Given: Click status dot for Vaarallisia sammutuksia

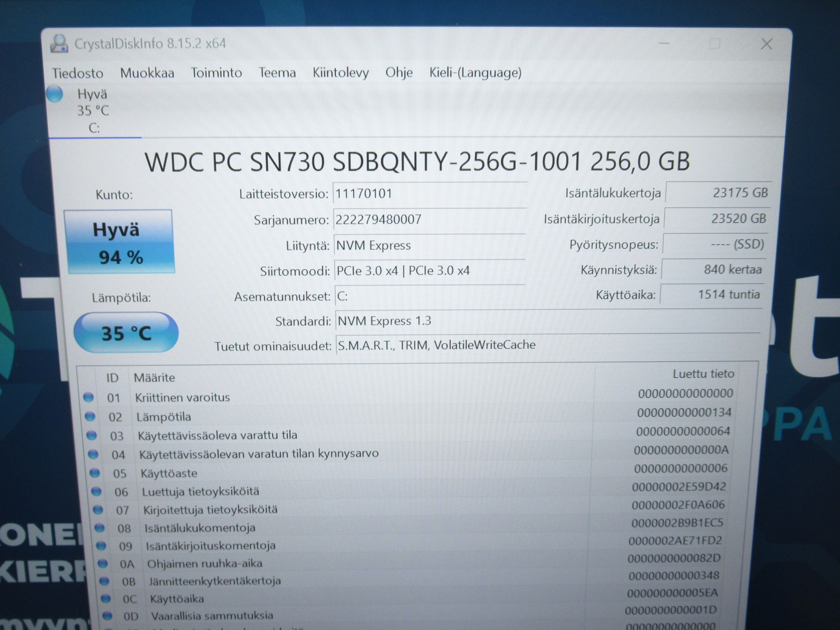Looking at the screenshot, I should click(107, 616).
